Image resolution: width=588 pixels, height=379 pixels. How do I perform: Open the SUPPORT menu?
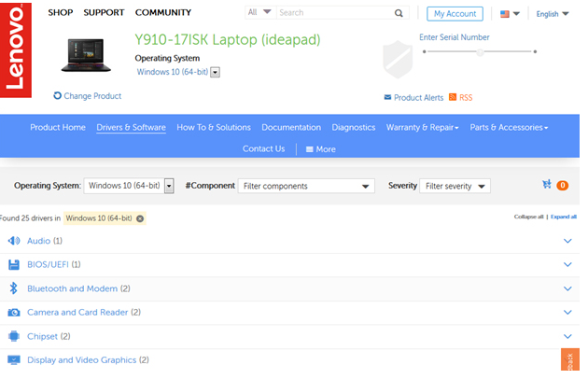click(104, 12)
